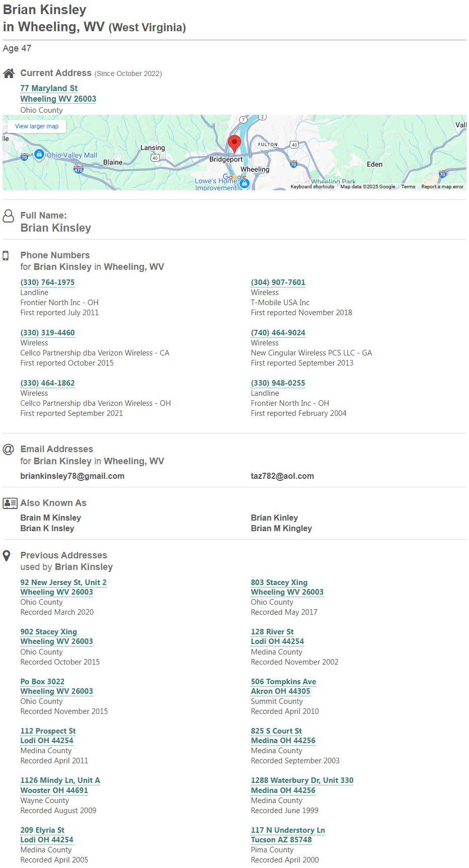Open the map Terms link
The image size is (469, 868).
408,187
